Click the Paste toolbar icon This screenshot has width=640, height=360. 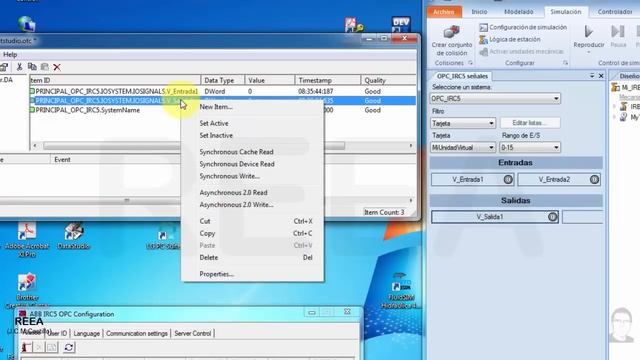click(x=44, y=67)
